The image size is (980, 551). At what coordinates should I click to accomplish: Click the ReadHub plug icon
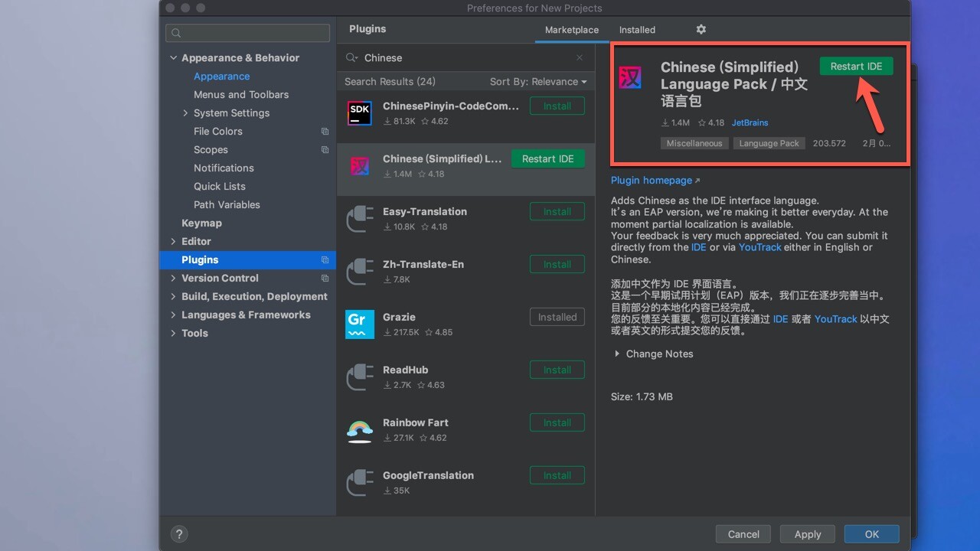pos(360,377)
